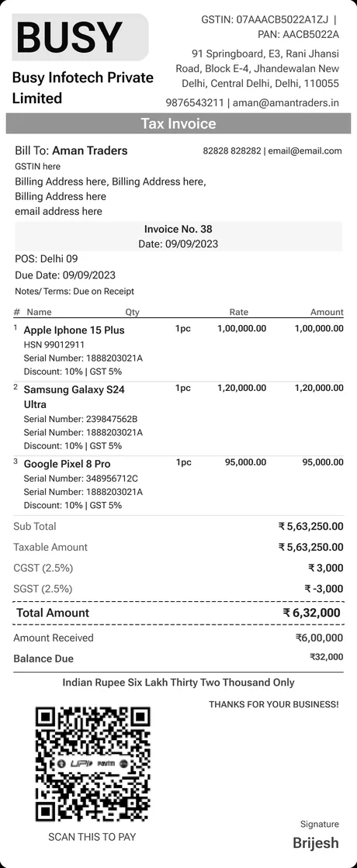Click the CGST (2.5%) row

178,568
